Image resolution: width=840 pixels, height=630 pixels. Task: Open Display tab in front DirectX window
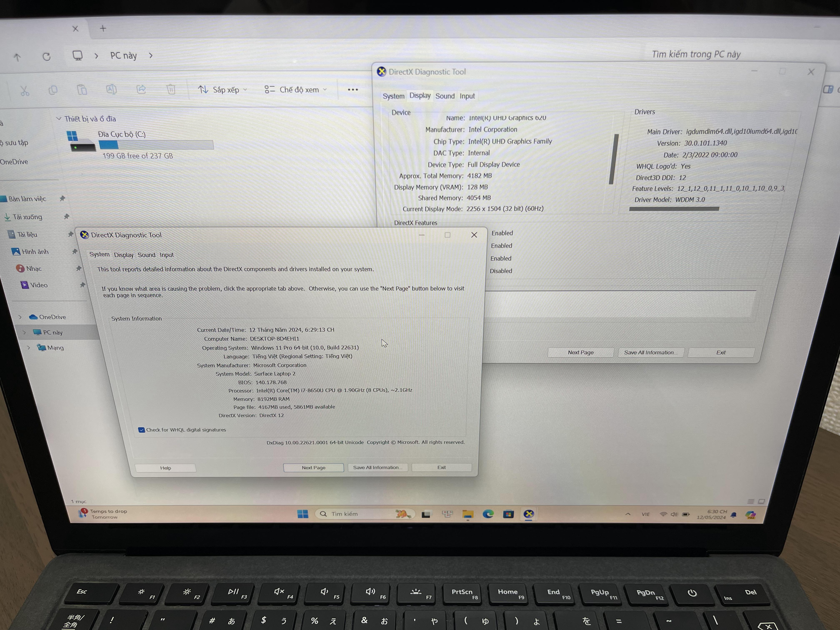[124, 255]
